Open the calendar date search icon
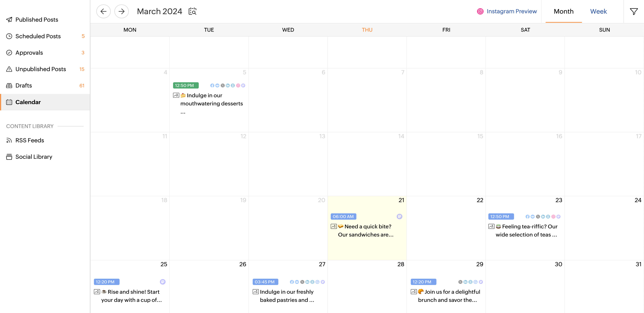Image resolution: width=644 pixels, height=313 pixels. tap(192, 11)
